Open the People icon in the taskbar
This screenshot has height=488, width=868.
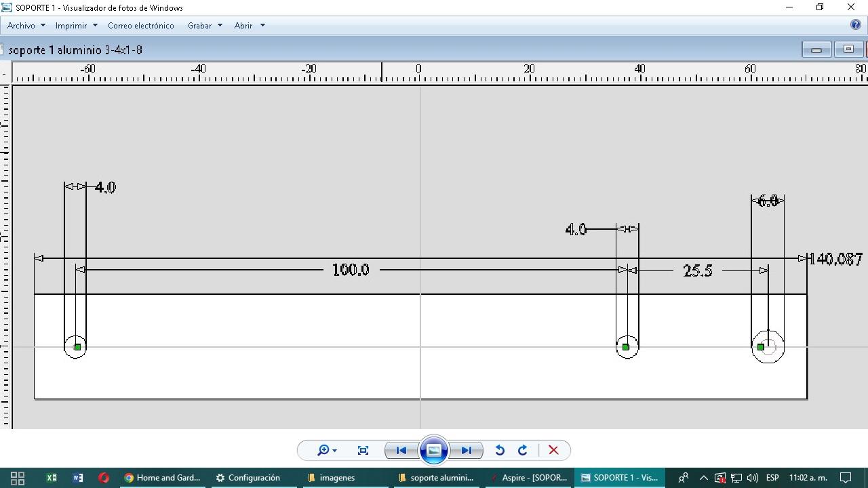[x=684, y=478]
